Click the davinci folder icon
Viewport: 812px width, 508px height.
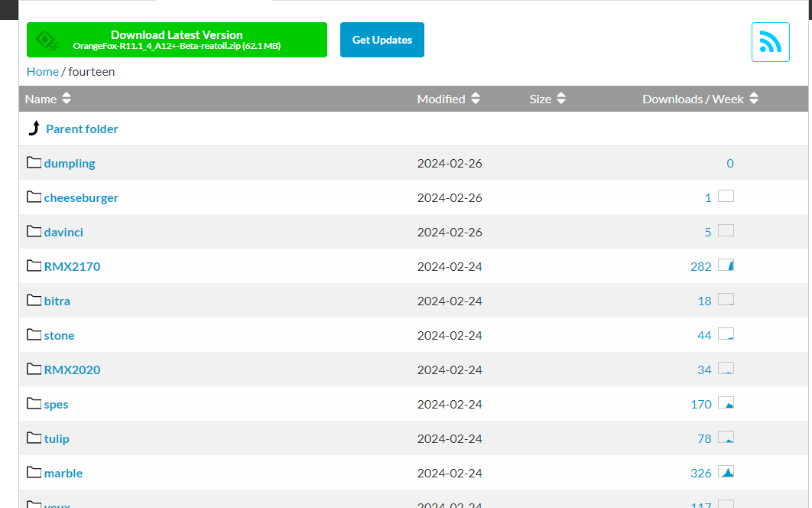point(34,231)
